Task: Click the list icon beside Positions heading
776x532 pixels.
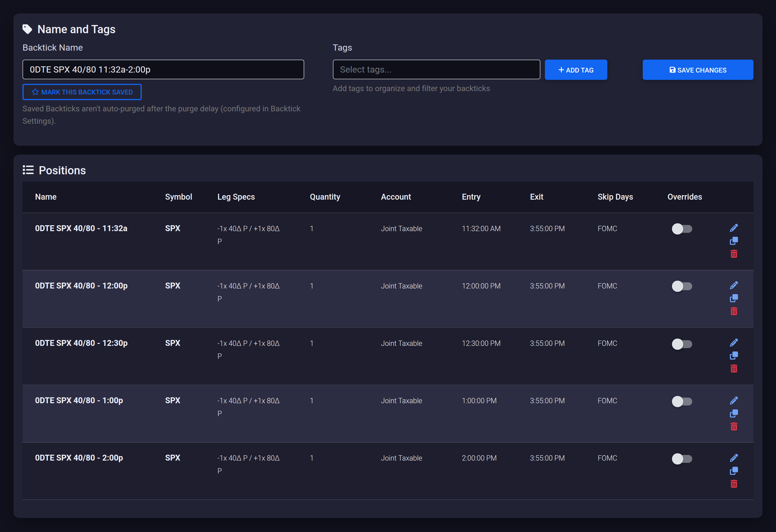Action: click(28, 170)
